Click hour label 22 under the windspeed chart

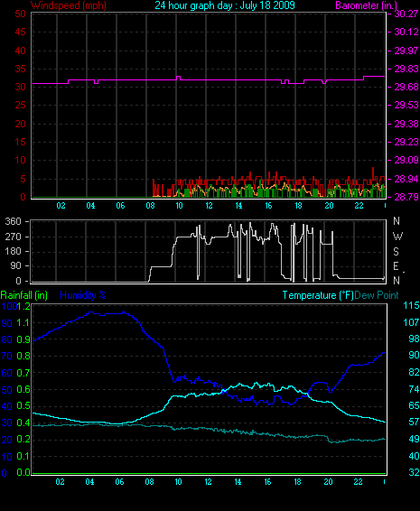(359, 206)
